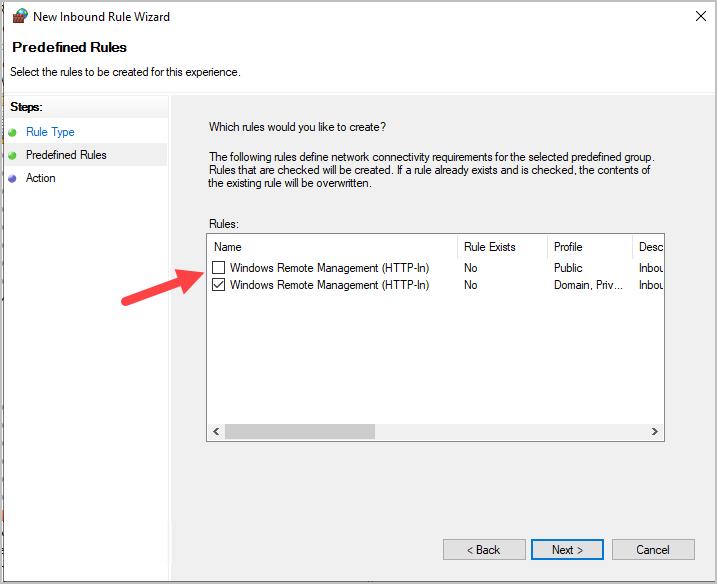
Task: Sort rules by the Name column header
Action: click(330, 247)
